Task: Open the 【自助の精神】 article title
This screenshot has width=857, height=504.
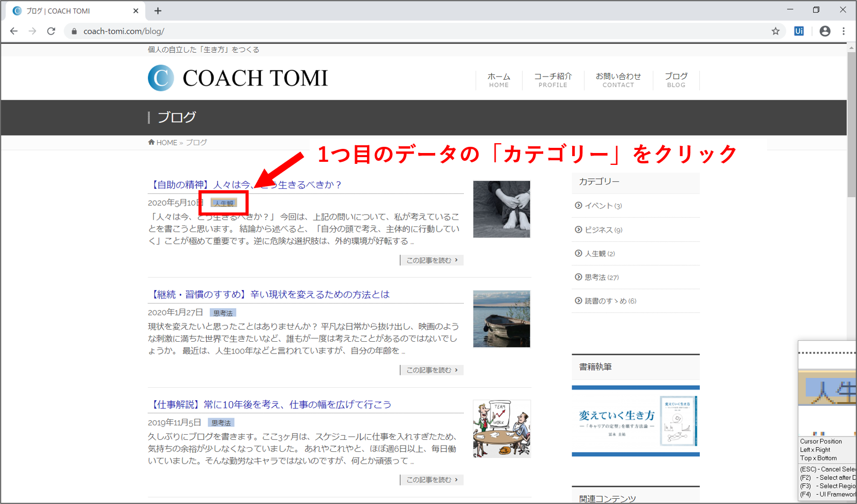Action: point(246,185)
